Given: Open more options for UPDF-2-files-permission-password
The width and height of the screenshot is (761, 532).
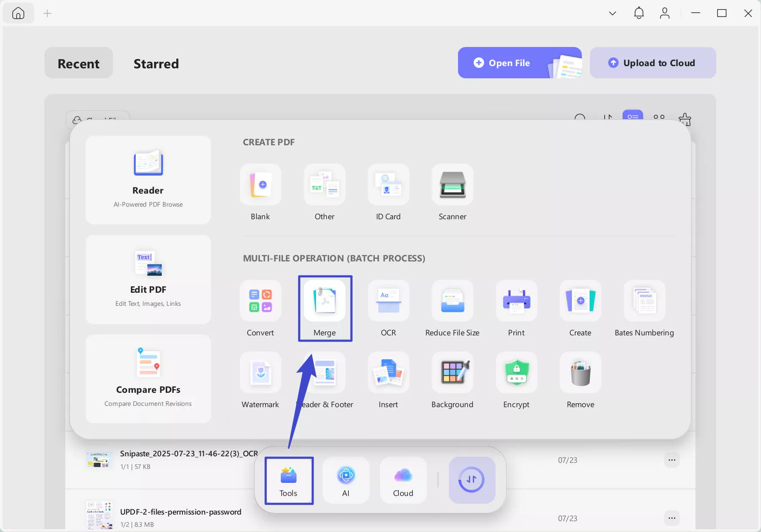Looking at the screenshot, I should (x=672, y=518).
